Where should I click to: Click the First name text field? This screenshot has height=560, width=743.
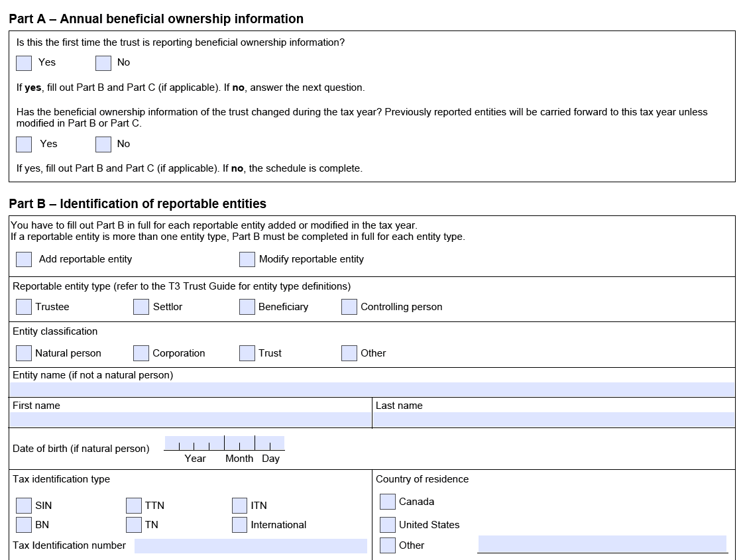tap(190, 420)
